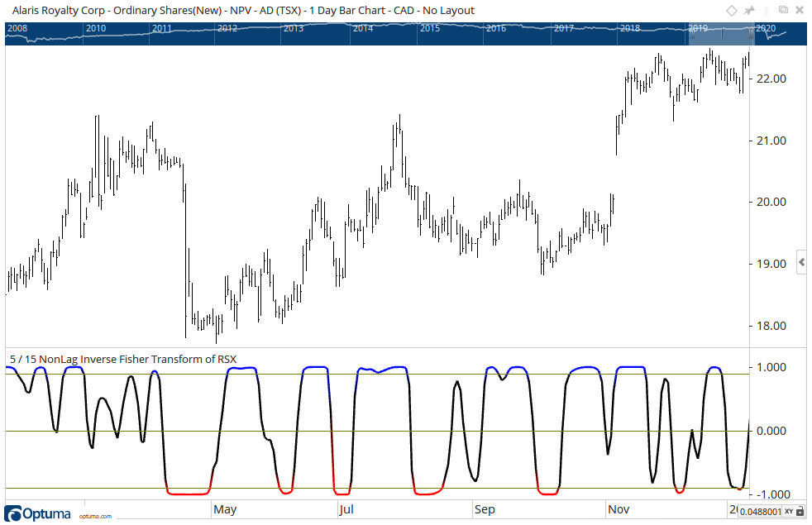Click the Jul label on the date axis

pyautogui.click(x=346, y=509)
